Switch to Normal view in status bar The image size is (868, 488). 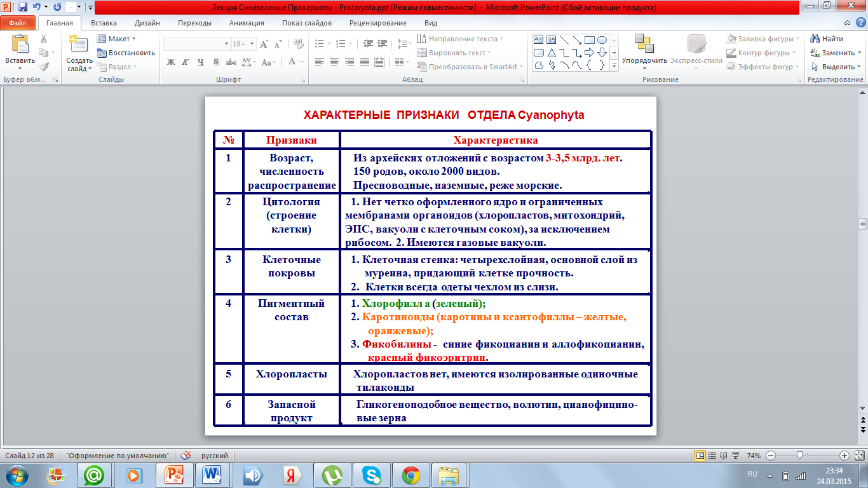[x=700, y=455]
